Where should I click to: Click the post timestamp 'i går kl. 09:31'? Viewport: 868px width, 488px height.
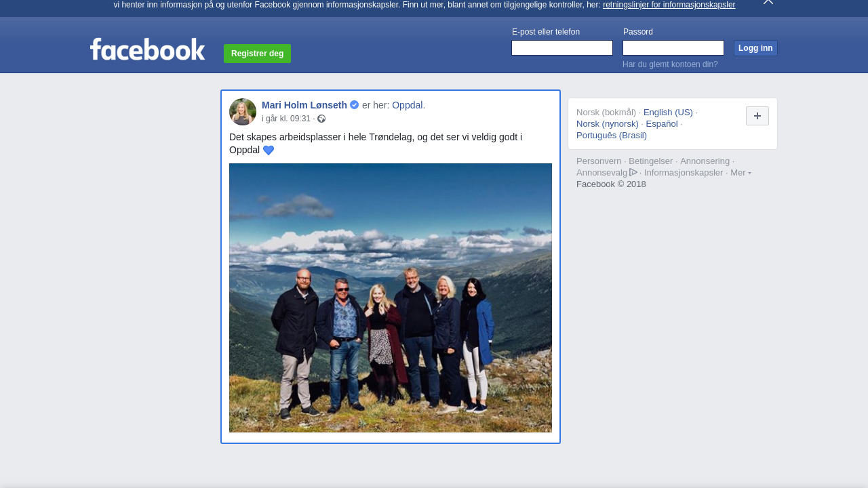285,119
